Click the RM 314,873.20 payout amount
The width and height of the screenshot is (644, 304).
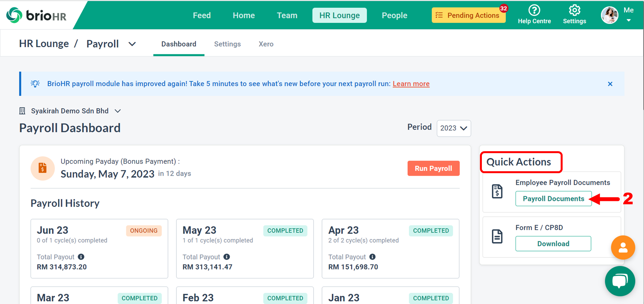62,267
